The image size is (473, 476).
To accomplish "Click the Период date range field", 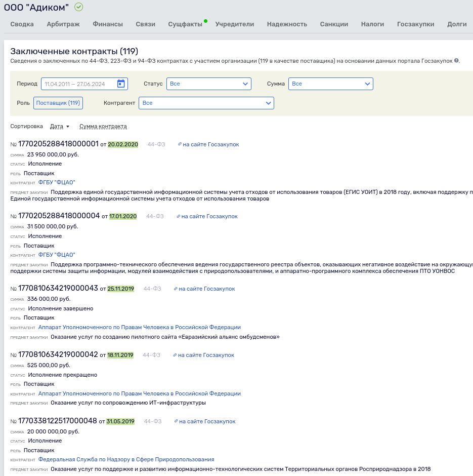I will [84, 84].
